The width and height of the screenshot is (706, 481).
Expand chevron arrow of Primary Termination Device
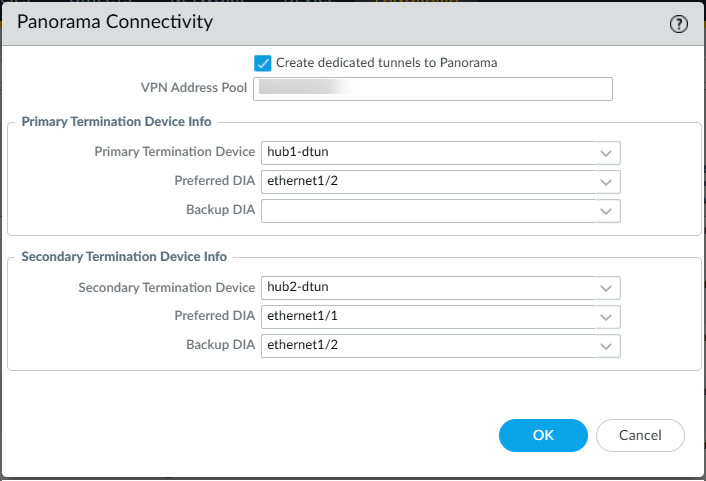coord(606,153)
